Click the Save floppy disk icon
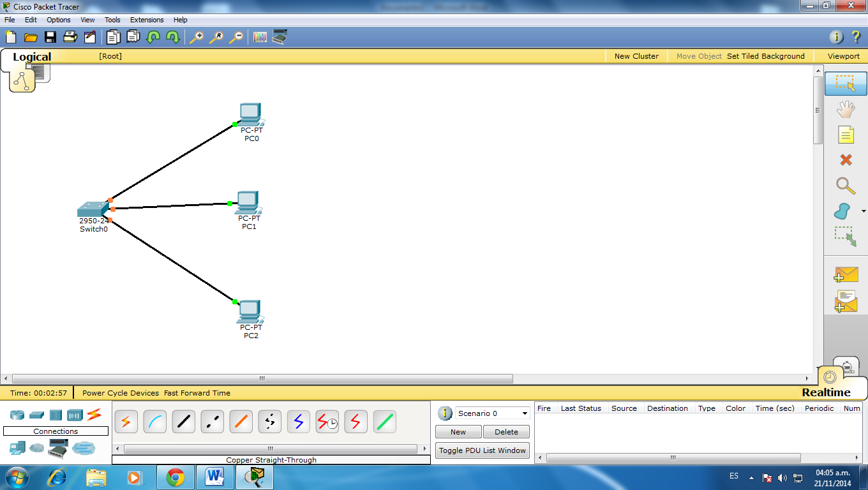The image size is (868, 490). tap(50, 37)
